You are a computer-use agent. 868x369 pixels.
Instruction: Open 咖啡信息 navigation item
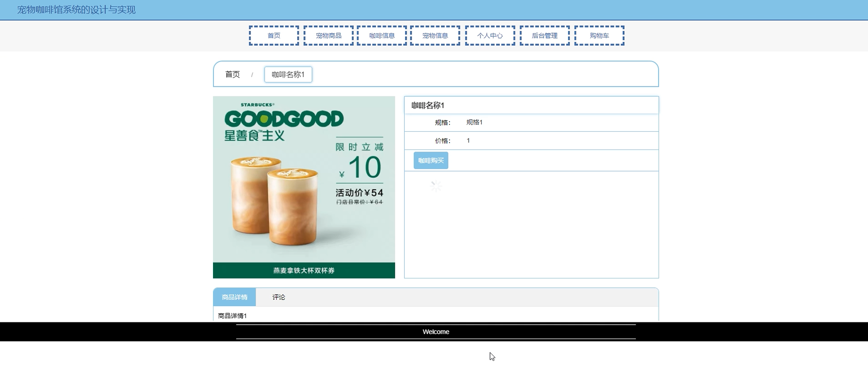pyautogui.click(x=382, y=35)
